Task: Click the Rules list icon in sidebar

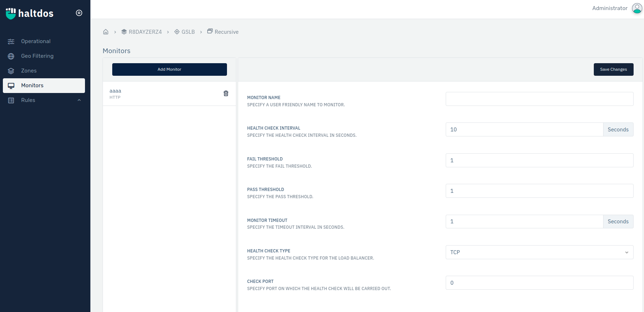Action: pyautogui.click(x=11, y=100)
